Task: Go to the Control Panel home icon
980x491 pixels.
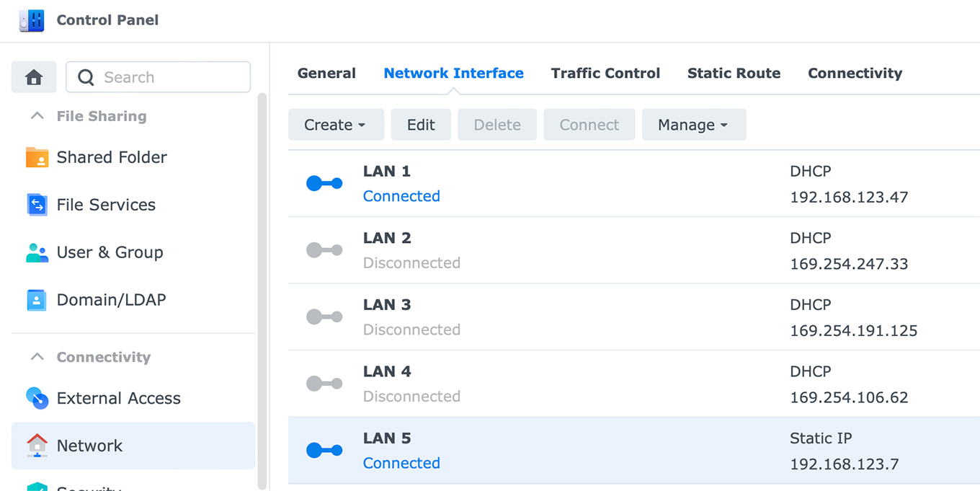Action: click(x=34, y=77)
